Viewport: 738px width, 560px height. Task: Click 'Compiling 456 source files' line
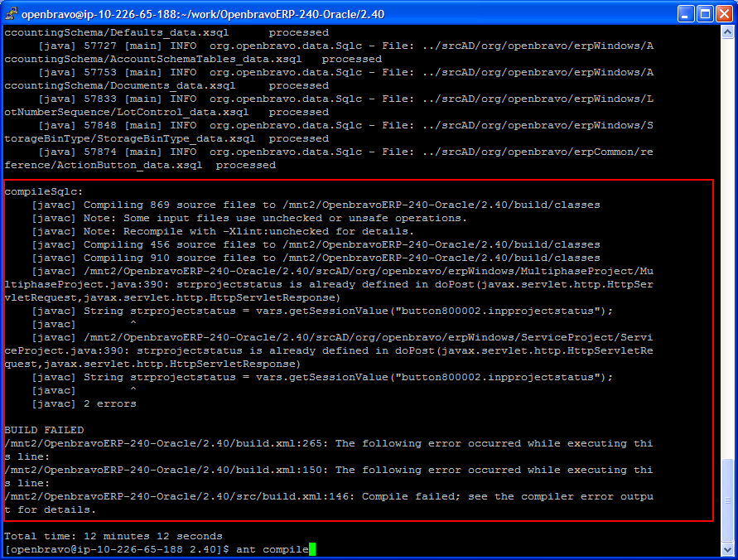(316, 244)
